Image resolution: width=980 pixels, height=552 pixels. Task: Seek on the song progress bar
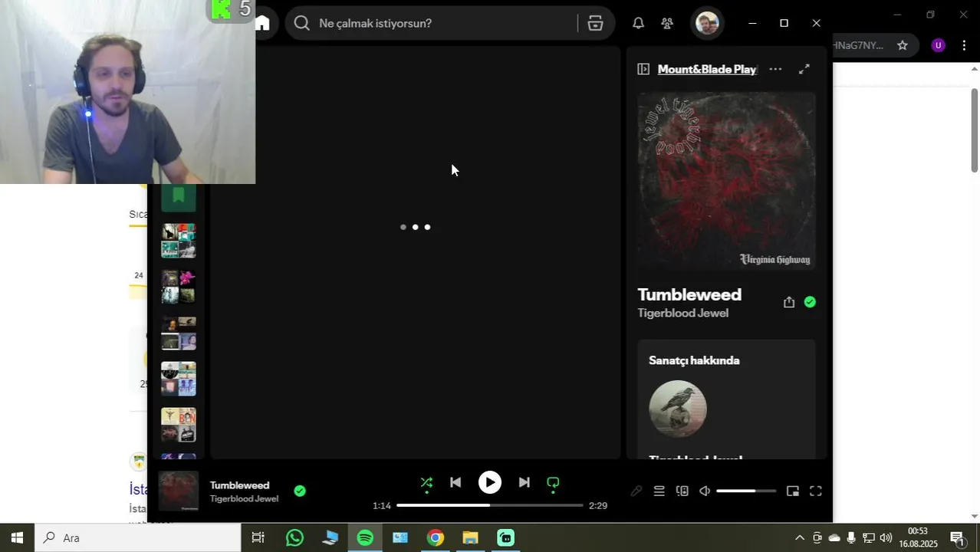click(489, 505)
